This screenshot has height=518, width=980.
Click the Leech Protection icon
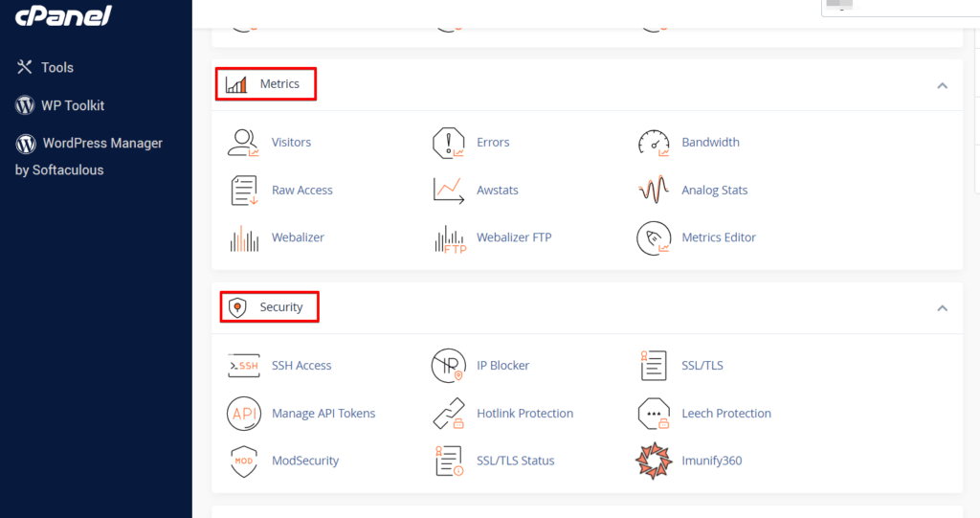tap(654, 414)
